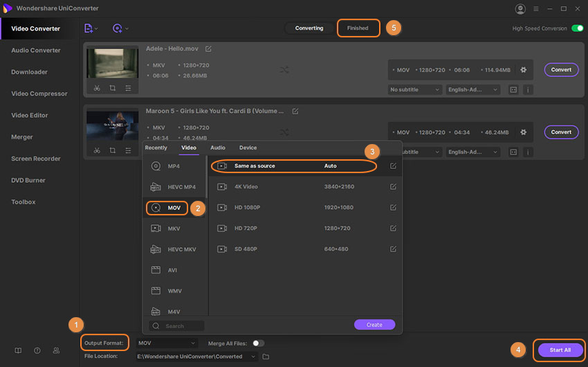Open No subtitle dropdown for Adele video

(415, 90)
